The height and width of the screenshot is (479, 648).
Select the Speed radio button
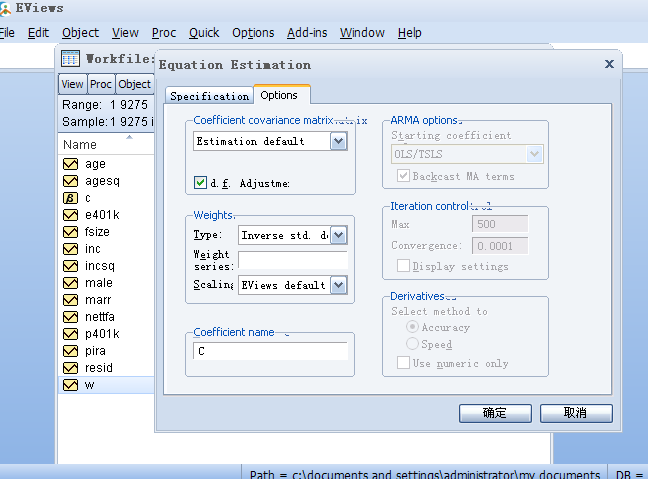412,343
